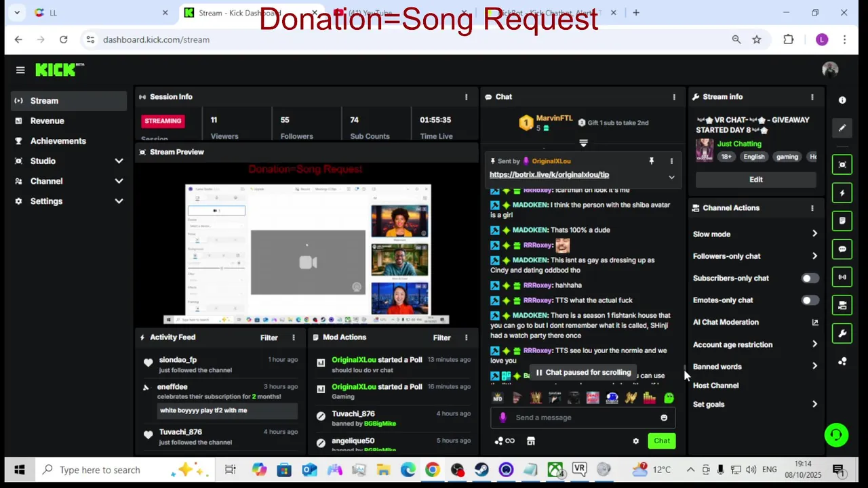Open the profile avatar menu
This screenshot has width=868, height=488.
pos(830,70)
